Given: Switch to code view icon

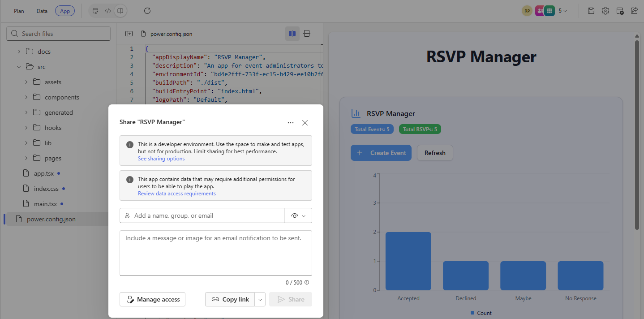Looking at the screenshot, I should coord(108,11).
